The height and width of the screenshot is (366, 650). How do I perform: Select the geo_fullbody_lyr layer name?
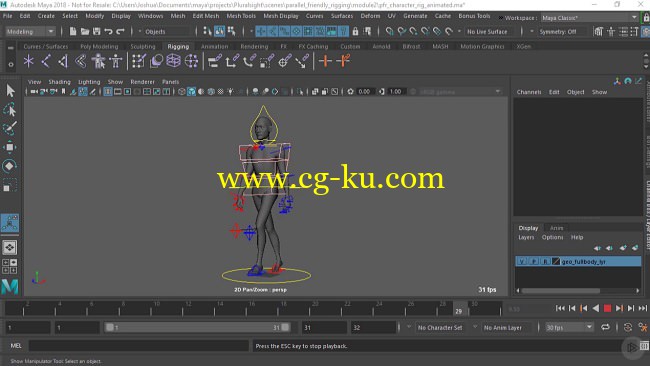(x=583, y=262)
